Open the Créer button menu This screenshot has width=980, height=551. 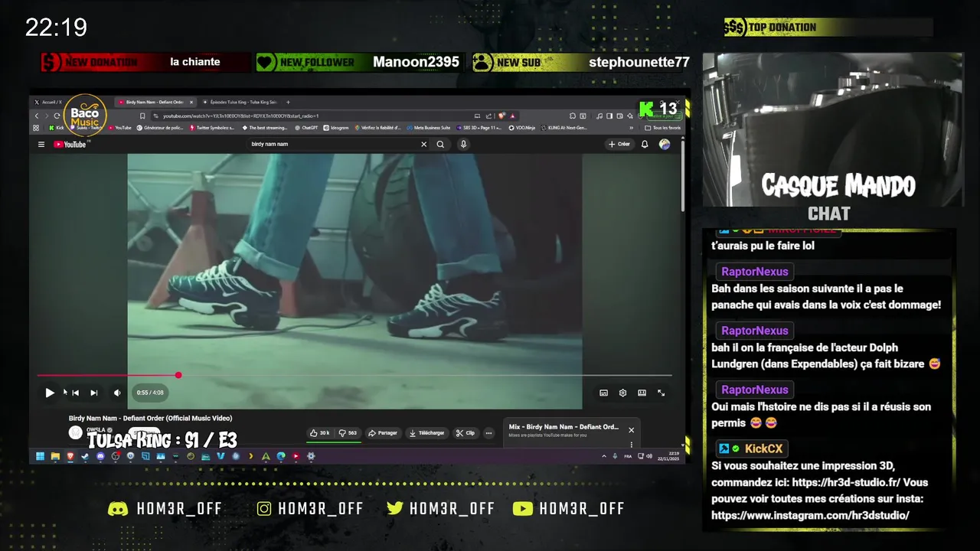[x=619, y=144]
